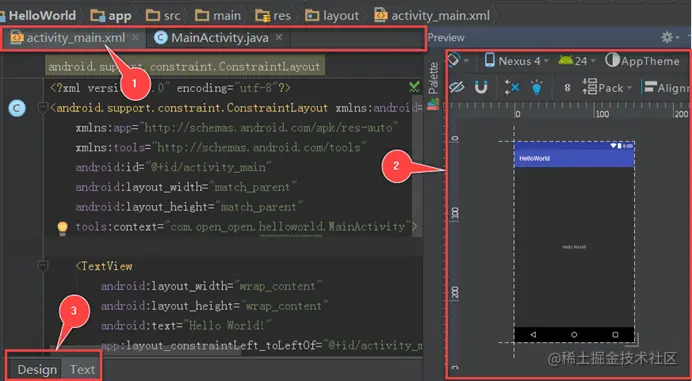Open the Nexus 4 device dropdown
The height and width of the screenshot is (381, 692).
516,60
